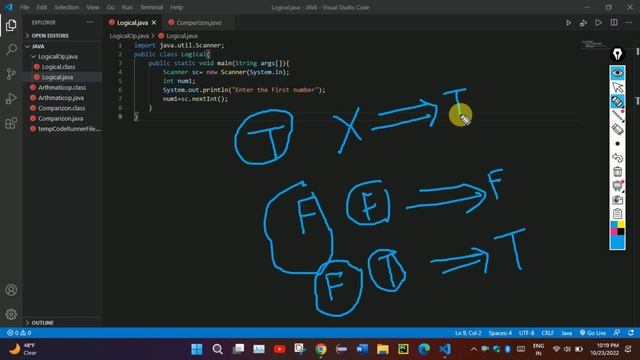
Task: Show hidden system tray icons chevron
Action: tap(473, 349)
